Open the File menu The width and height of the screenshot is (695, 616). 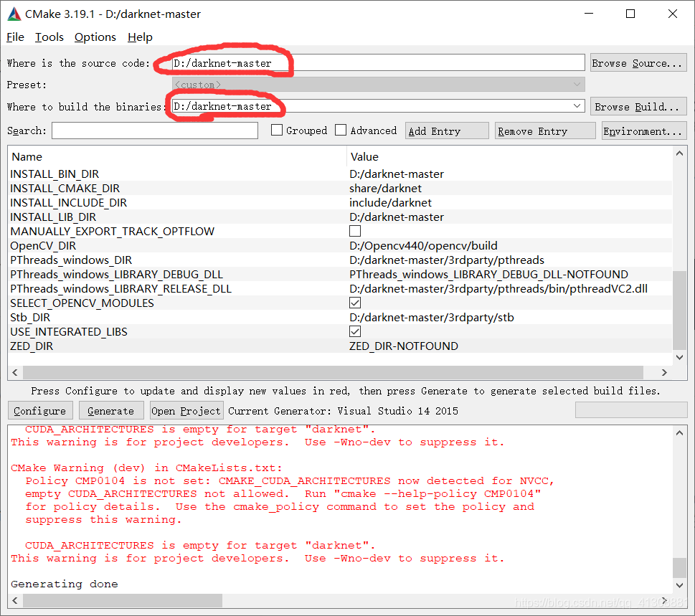pyautogui.click(x=16, y=37)
